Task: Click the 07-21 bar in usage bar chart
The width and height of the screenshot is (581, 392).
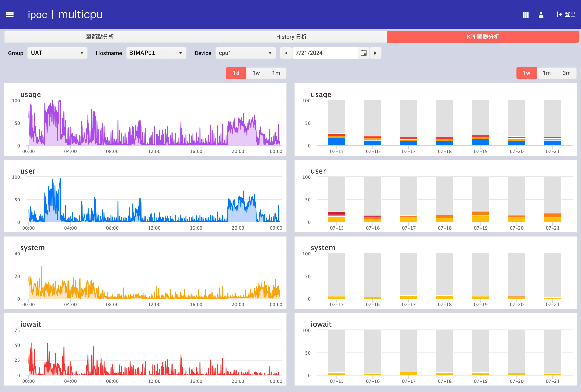Action: [552, 123]
